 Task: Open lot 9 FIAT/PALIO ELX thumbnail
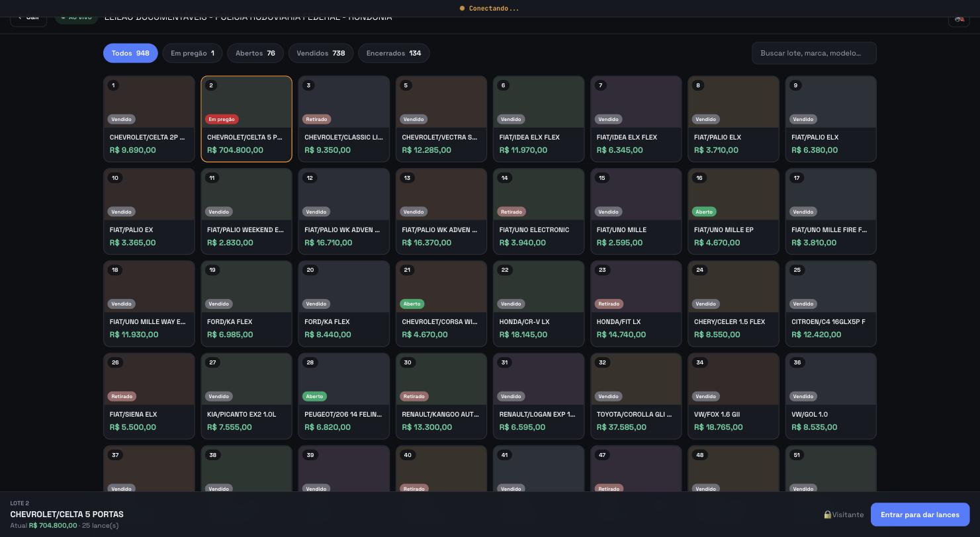tap(831, 102)
